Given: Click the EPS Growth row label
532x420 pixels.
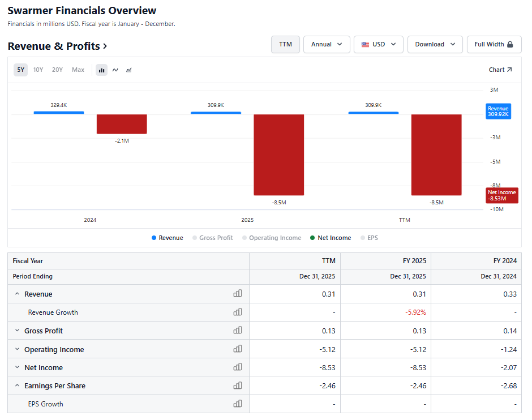Looking at the screenshot, I should pos(45,404).
